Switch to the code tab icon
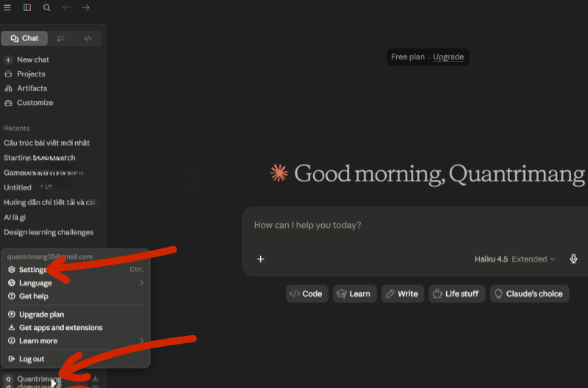This screenshot has width=588, height=388. coord(87,38)
